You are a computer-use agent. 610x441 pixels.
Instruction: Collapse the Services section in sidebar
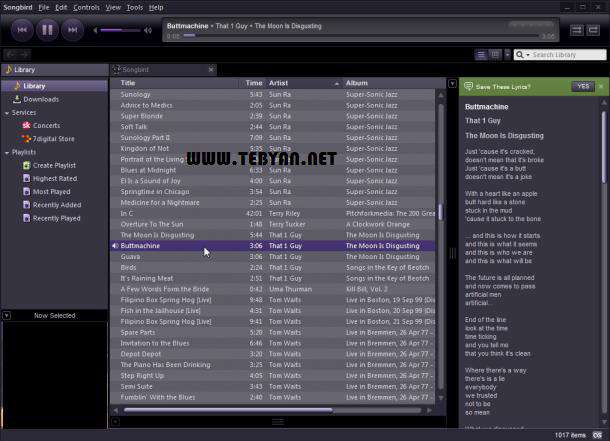[6, 112]
